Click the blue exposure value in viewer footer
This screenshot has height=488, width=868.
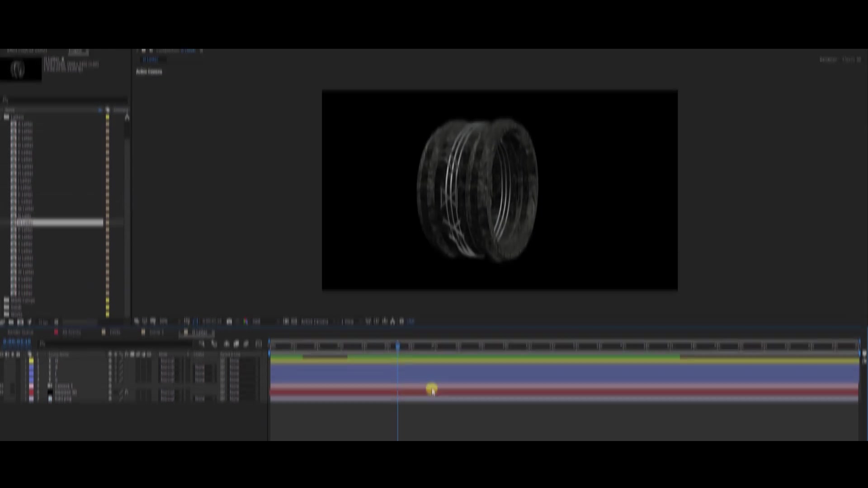click(x=410, y=322)
